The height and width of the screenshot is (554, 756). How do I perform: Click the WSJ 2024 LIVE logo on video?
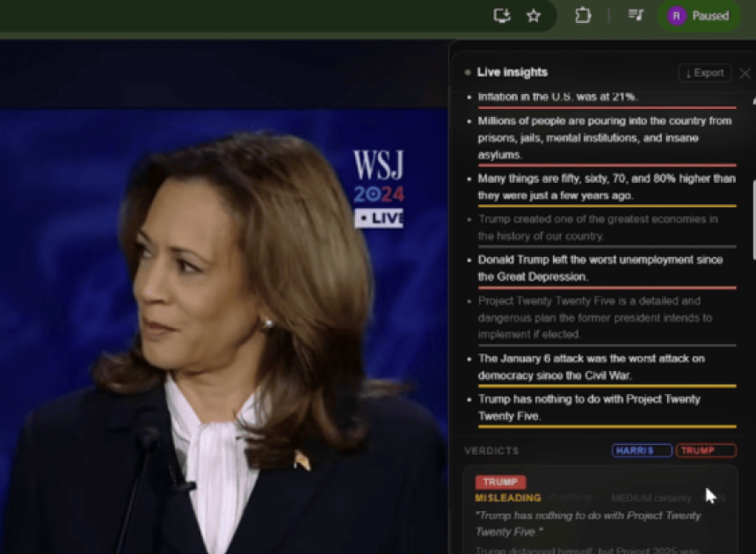(379, 188)
